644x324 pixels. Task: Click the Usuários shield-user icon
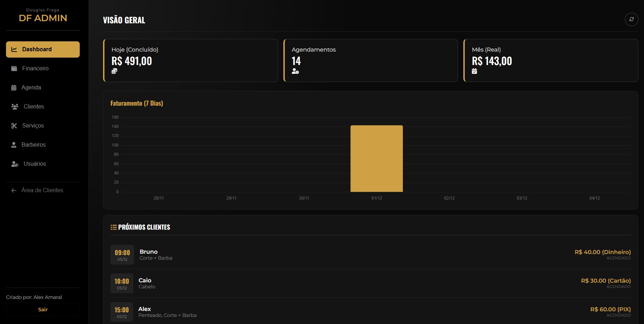[x=15, y=164]
